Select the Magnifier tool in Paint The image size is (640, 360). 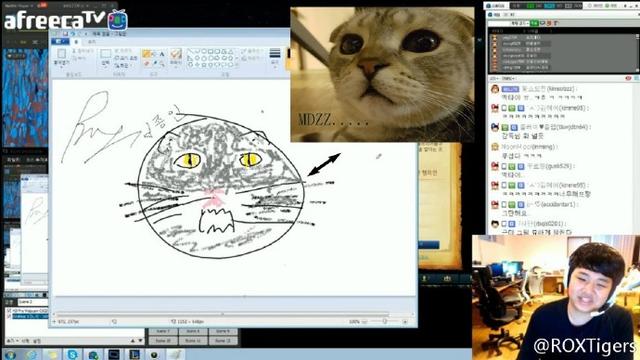[x=162, y=63]
